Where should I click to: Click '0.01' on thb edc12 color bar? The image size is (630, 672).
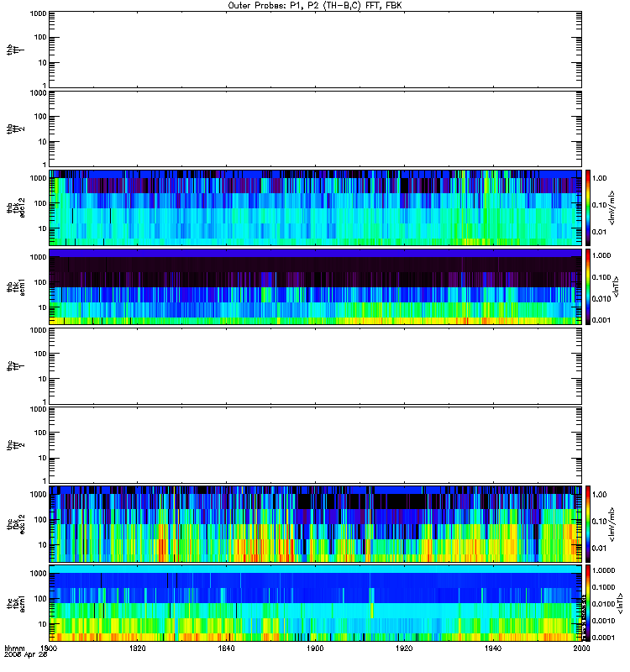click(599, 232)
